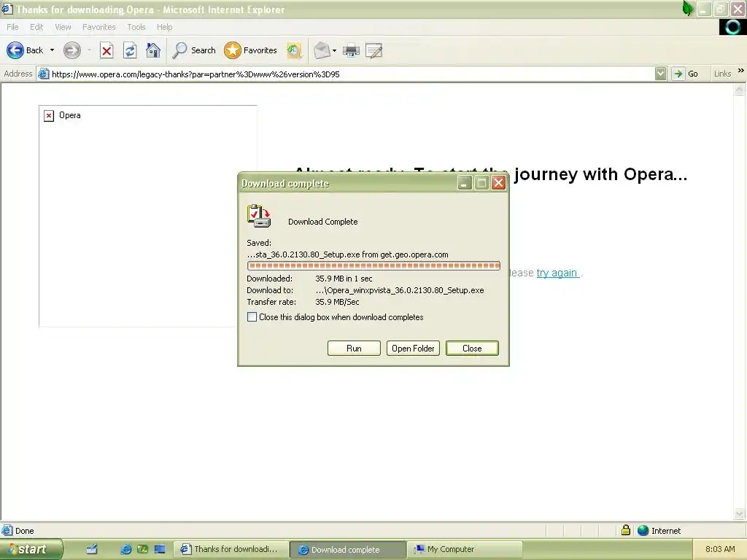Close the Download complete dialog with X

point(498,183)
